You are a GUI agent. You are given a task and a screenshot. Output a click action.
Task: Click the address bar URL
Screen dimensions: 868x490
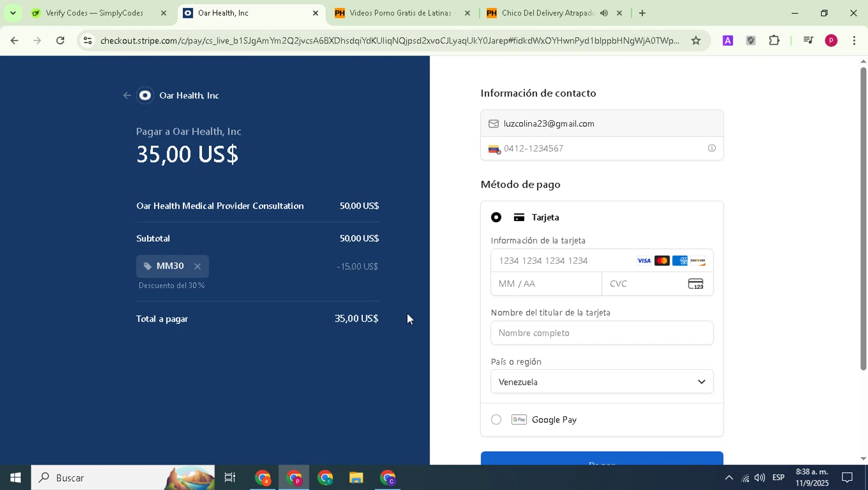(389, 40)
